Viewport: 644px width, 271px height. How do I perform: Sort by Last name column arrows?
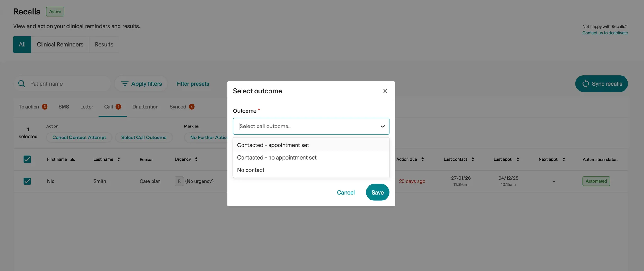point(119,159)
